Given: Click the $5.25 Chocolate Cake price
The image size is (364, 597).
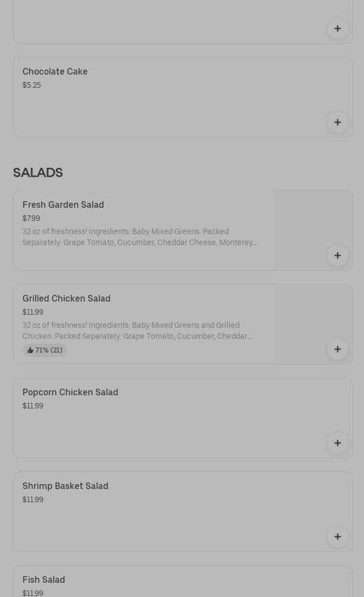Looking at the screenshot, I should click(32, 86).
